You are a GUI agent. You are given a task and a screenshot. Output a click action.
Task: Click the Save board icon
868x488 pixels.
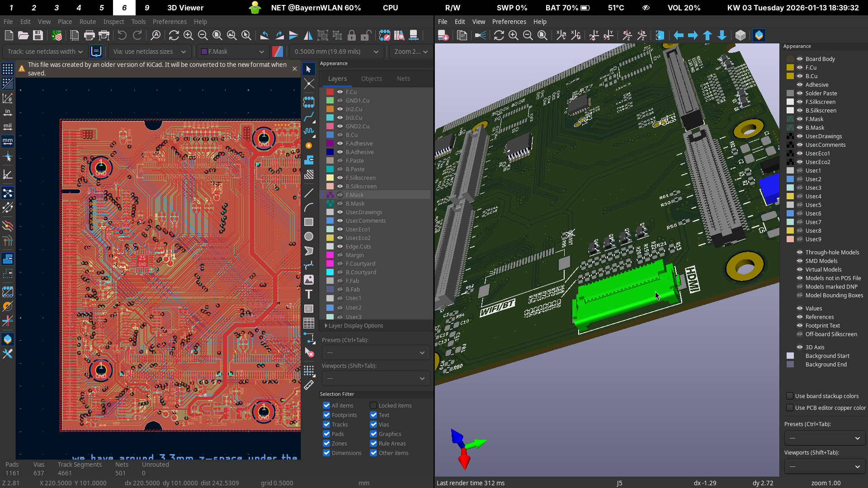point(38,35)
